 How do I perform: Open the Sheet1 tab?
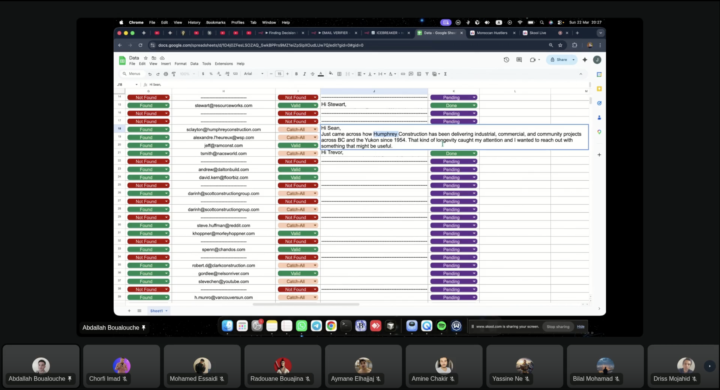click(159, 311)
